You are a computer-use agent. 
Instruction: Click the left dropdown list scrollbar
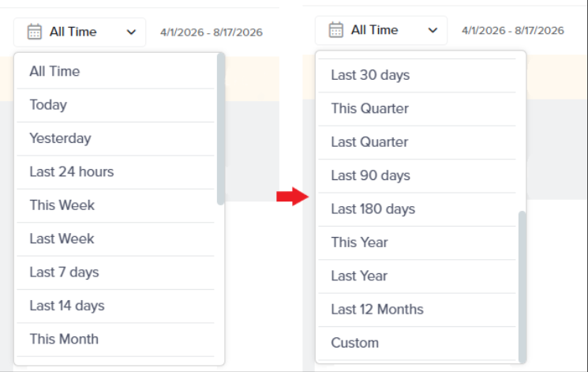(x=221, y=129)
